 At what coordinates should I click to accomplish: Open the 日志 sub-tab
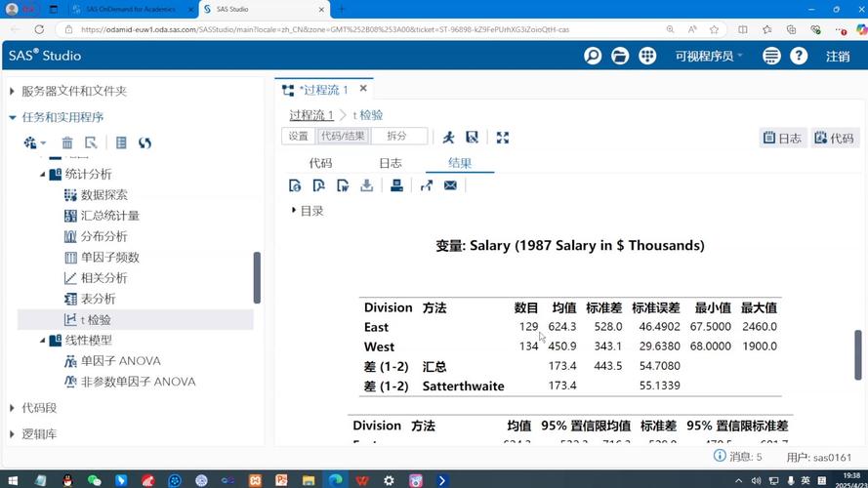391,163
